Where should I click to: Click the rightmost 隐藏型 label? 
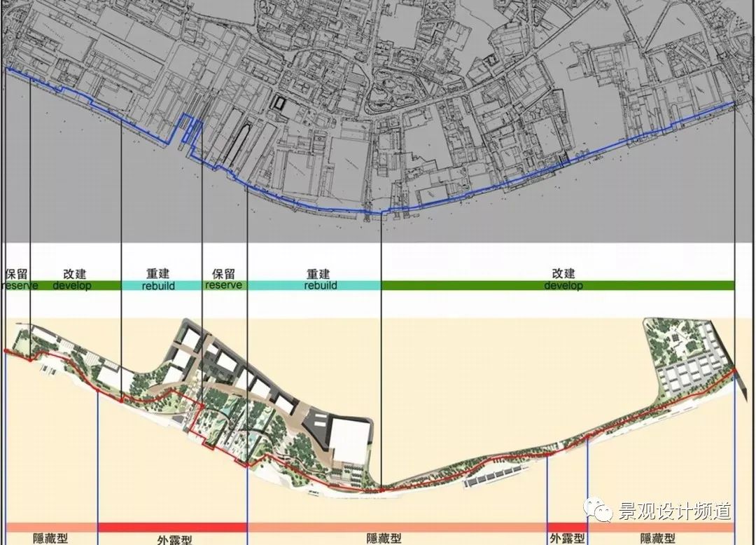tap(658, 538)
